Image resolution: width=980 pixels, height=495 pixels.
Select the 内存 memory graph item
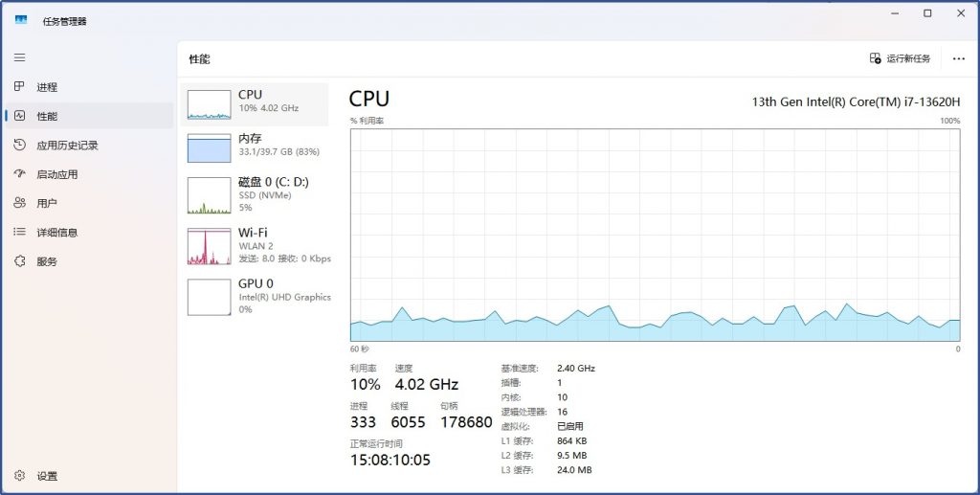point(210,147)
